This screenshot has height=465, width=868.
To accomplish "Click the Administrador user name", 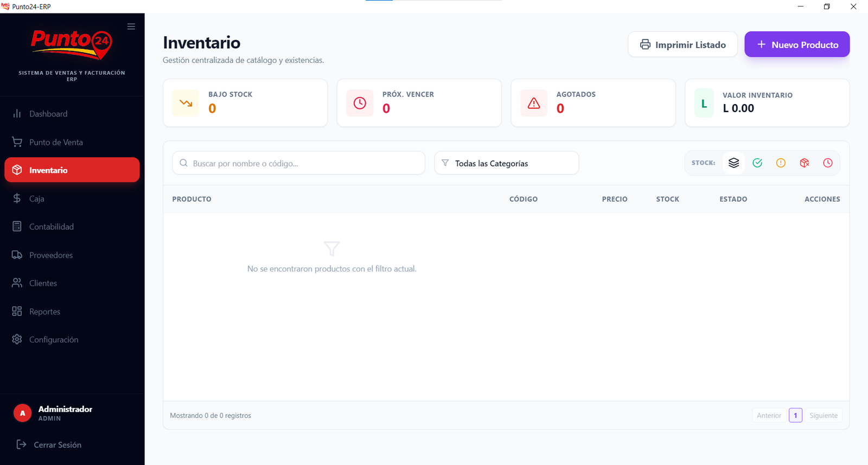I will point(65,409).
